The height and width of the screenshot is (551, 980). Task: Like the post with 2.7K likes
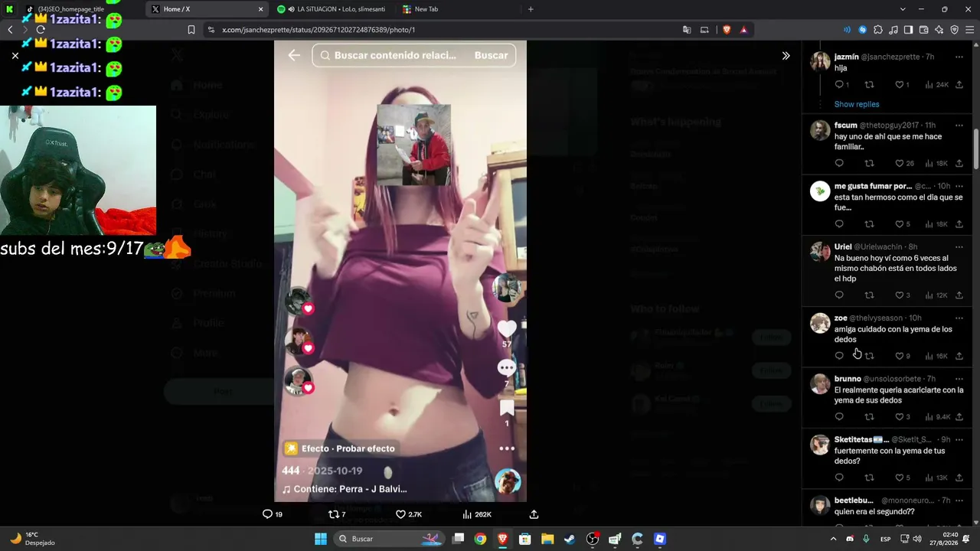click(409, 514)
